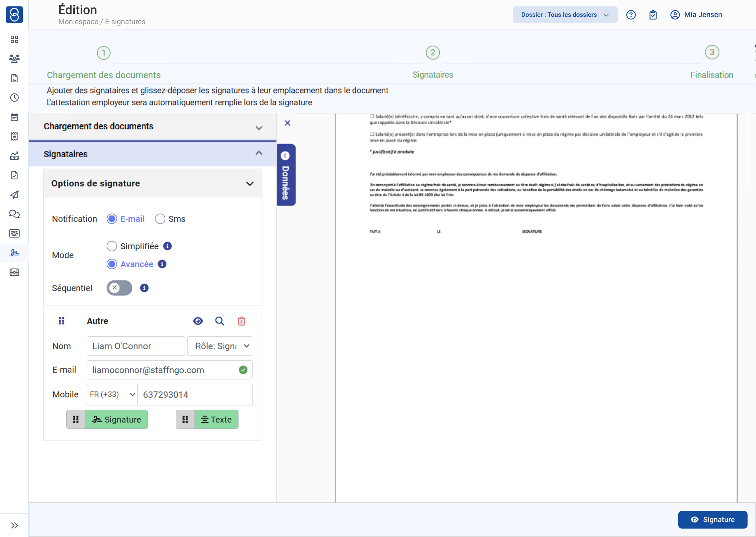The image size is (756, 537).
Task: Collapse the Données side panel tab
Action: coord(286,175)
